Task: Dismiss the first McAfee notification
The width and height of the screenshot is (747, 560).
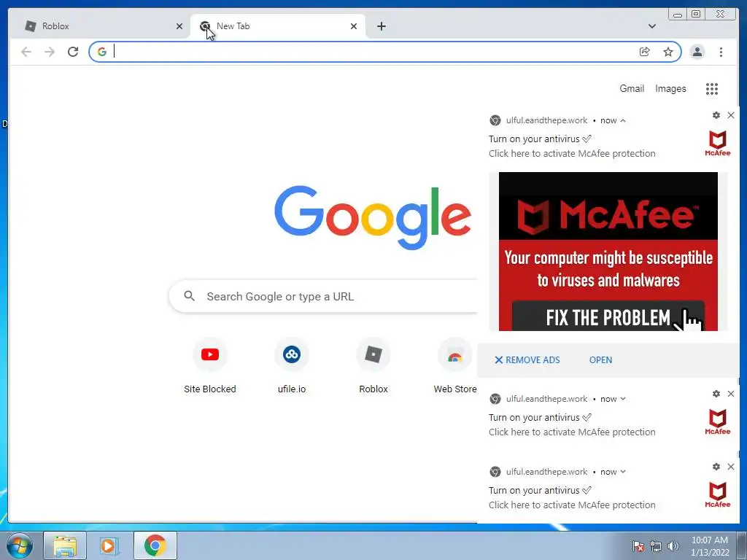Action: click(731, 115)
